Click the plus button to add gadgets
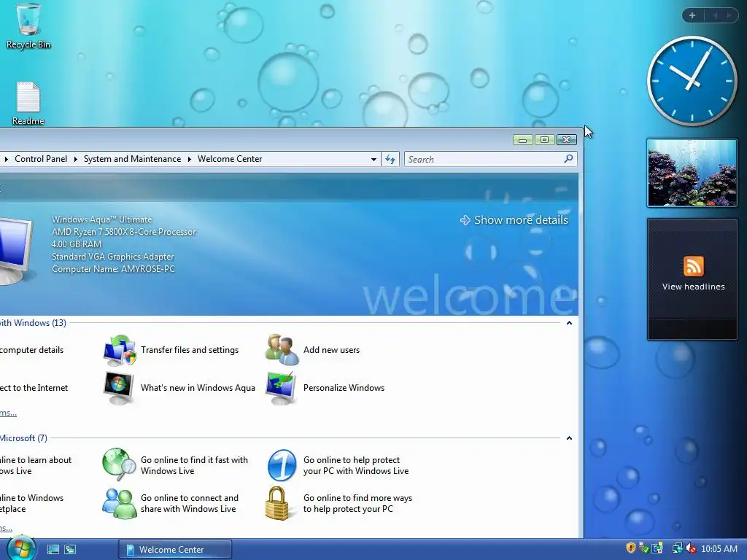747x560 pixels. pos(692,16)
